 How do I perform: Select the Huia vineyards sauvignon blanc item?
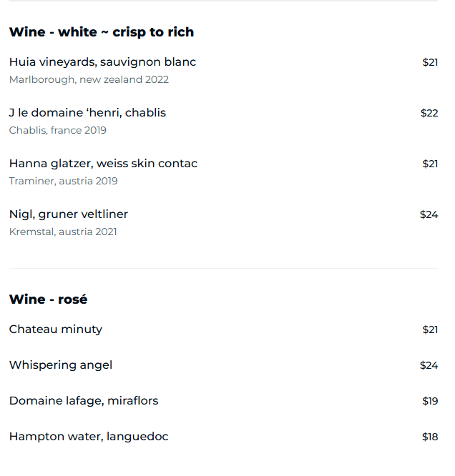pyautogui.click(x=102, y=62)
